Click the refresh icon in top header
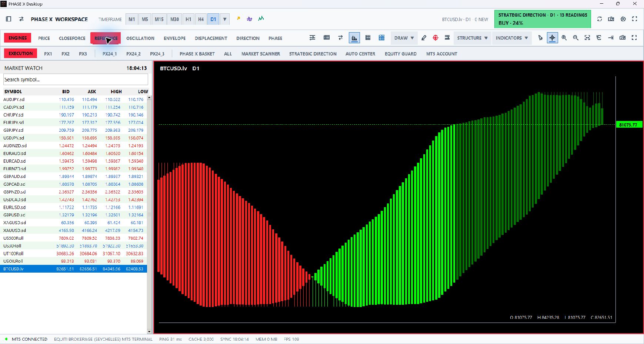Image resolution: width=644 pixels, height=344 pixels. point(600,19)
